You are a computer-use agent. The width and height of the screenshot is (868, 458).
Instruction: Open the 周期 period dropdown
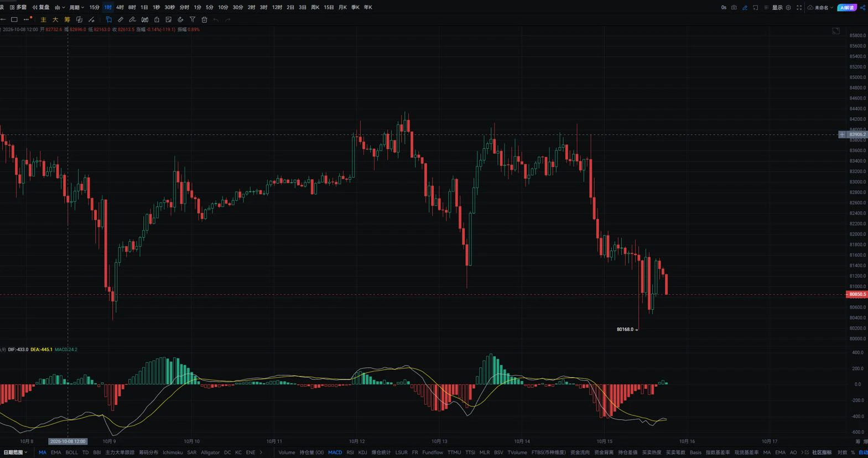coord(76,7)
